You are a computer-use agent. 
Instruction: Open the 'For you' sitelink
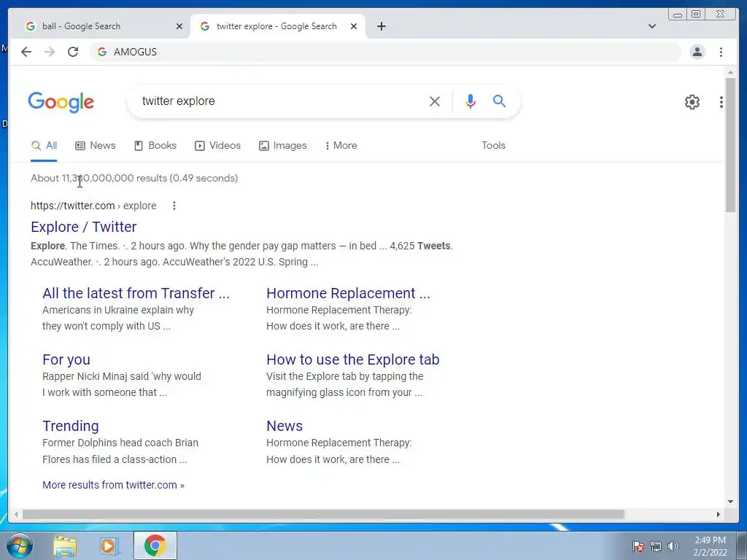pyautogui.click(x=66, y=360)
